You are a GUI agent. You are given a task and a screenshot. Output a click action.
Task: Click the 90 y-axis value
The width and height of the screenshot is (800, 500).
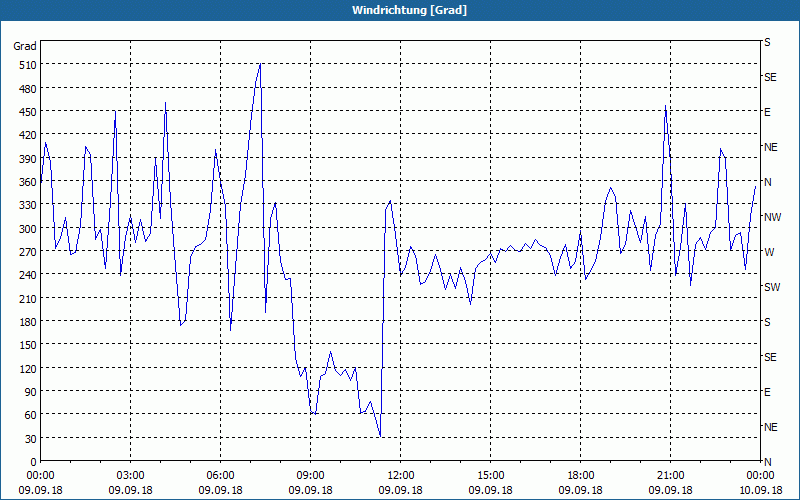[31, 392]
